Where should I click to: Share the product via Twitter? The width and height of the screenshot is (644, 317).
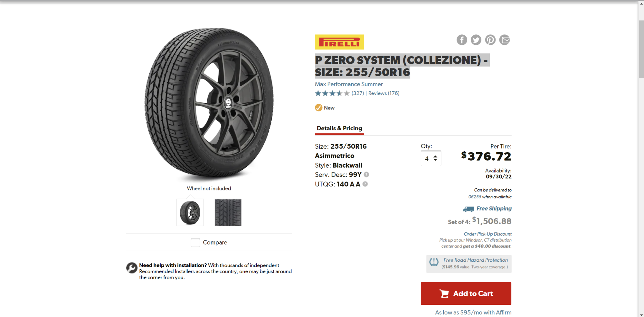point(476,40)
